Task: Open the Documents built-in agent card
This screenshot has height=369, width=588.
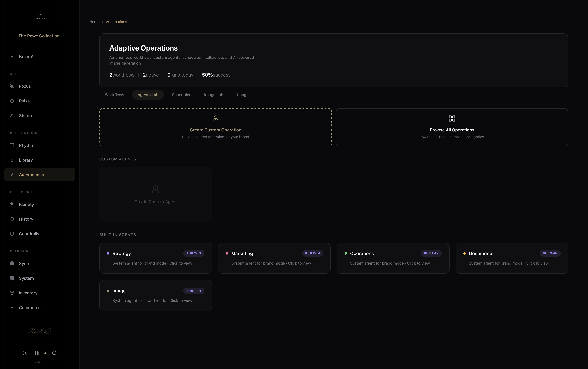Action: [x=512, y=258]
